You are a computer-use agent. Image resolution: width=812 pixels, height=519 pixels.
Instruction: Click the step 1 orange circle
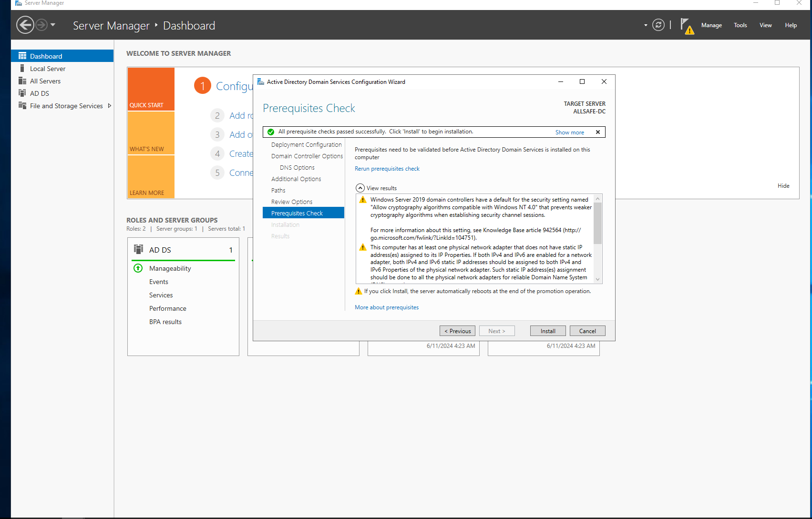[203, 86]
